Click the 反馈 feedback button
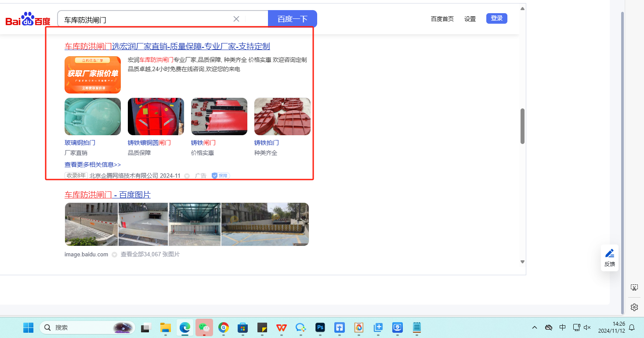The height and width of the screenshot is (338, 644). click(x=610, y=258)
